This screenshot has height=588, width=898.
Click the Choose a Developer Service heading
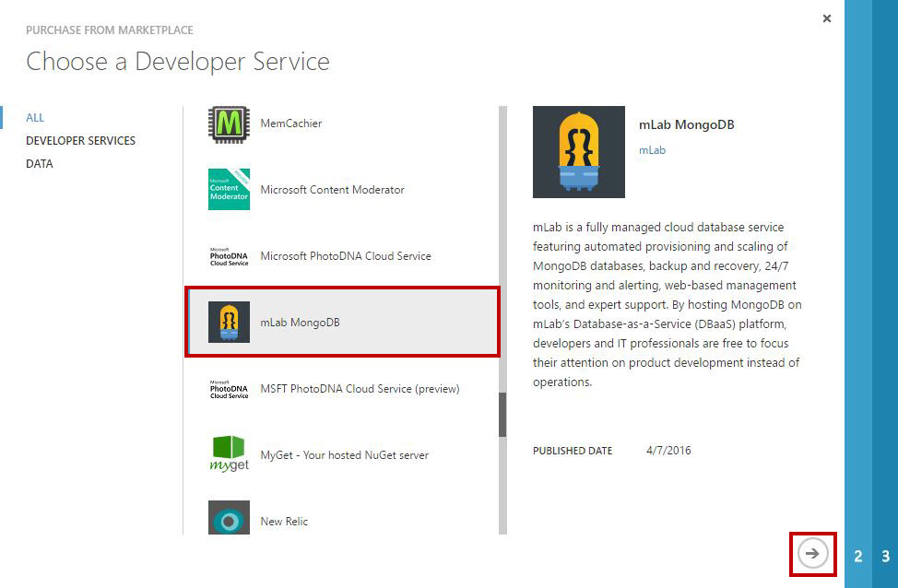click(x=178, y=61)
